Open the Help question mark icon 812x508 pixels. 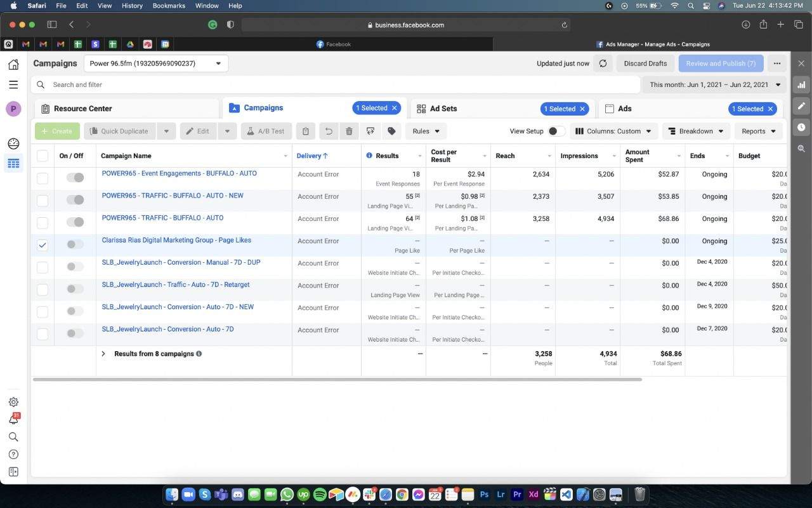tap(13, 455)
